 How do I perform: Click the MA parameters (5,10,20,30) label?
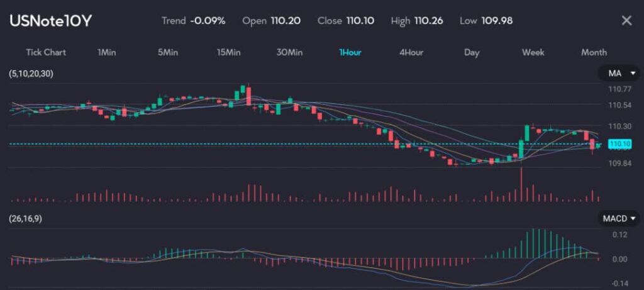click(x=31, y=74)
